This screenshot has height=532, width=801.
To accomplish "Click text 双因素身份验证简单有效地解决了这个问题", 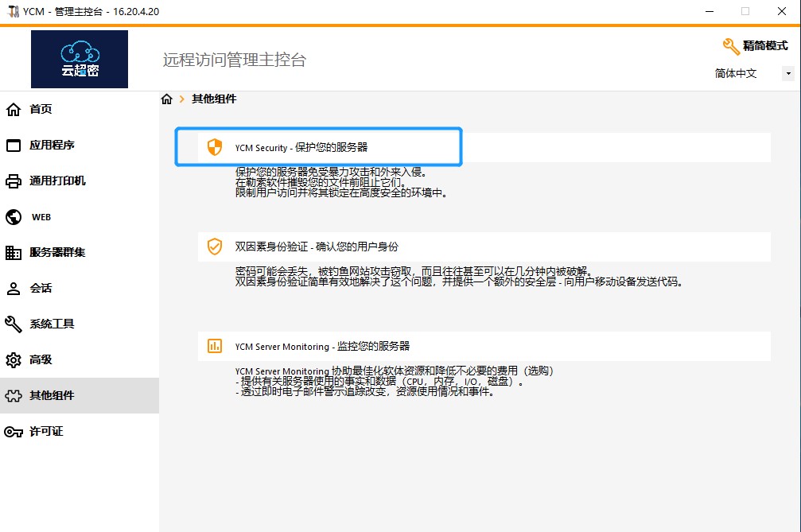I will pyautogui.click(x=333, y=282).
